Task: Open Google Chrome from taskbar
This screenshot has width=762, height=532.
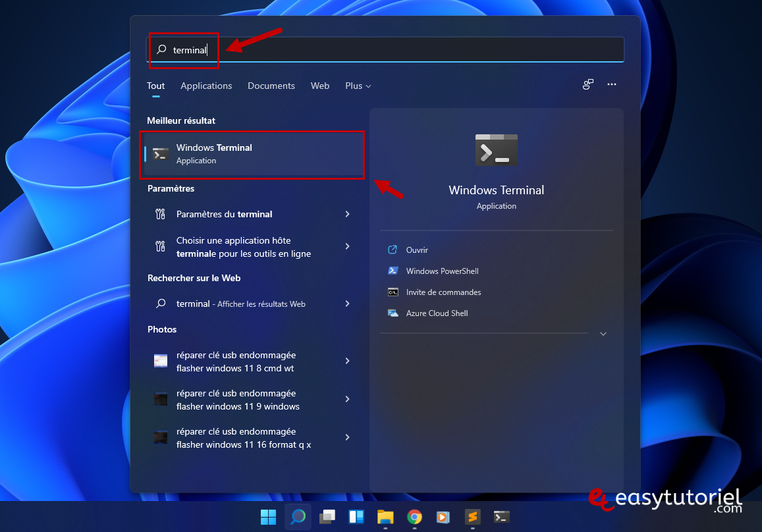Action: point(414,517)
